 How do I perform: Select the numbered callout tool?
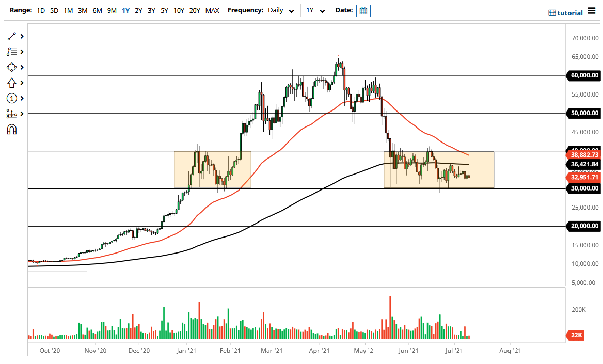[x=10, y=98]
